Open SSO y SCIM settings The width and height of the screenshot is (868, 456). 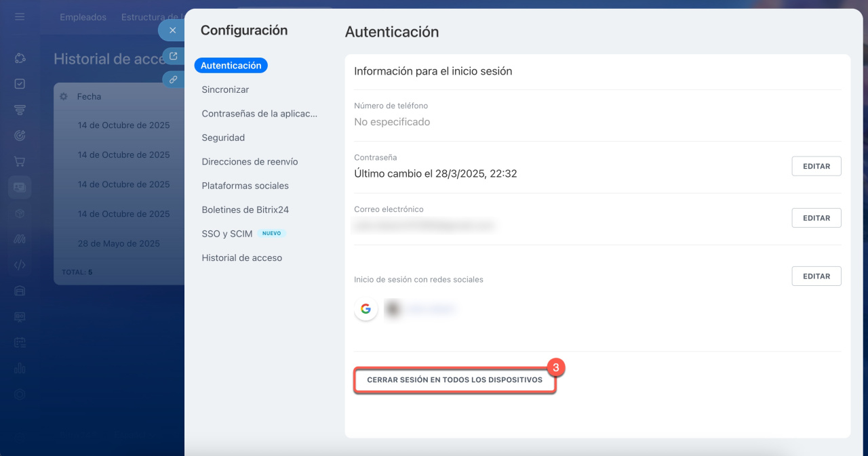227,234
